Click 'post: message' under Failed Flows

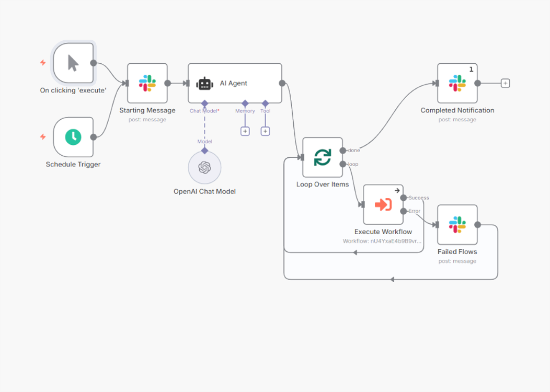coord(457,261)
